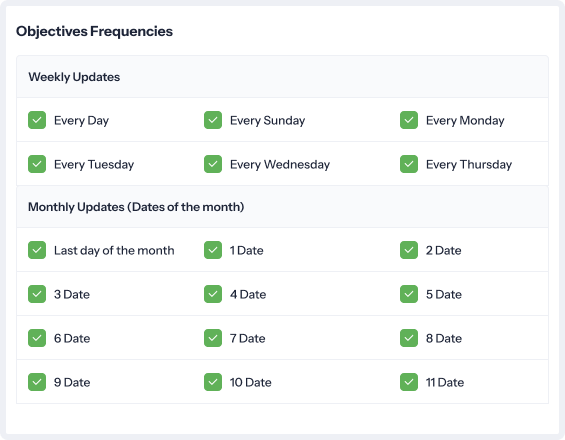
Task: Uncheck the 3 Date checkbox
Action: [x=37, y=294]
